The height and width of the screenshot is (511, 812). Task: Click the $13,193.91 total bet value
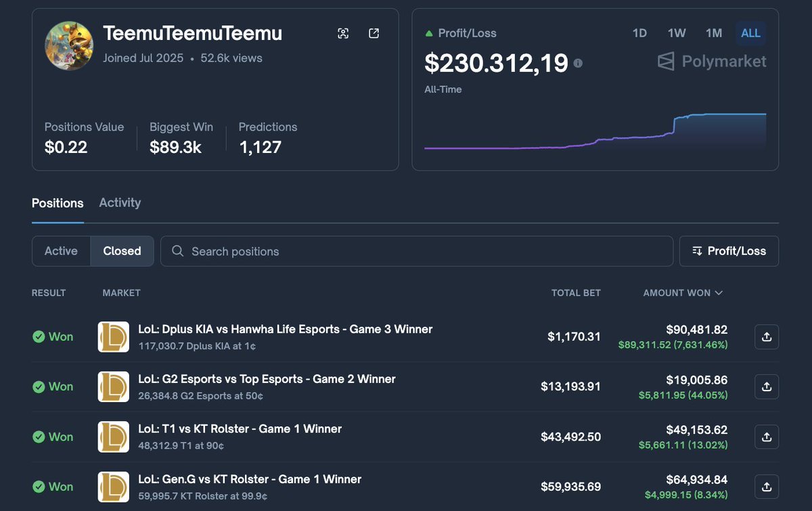[x=570, y=386]
